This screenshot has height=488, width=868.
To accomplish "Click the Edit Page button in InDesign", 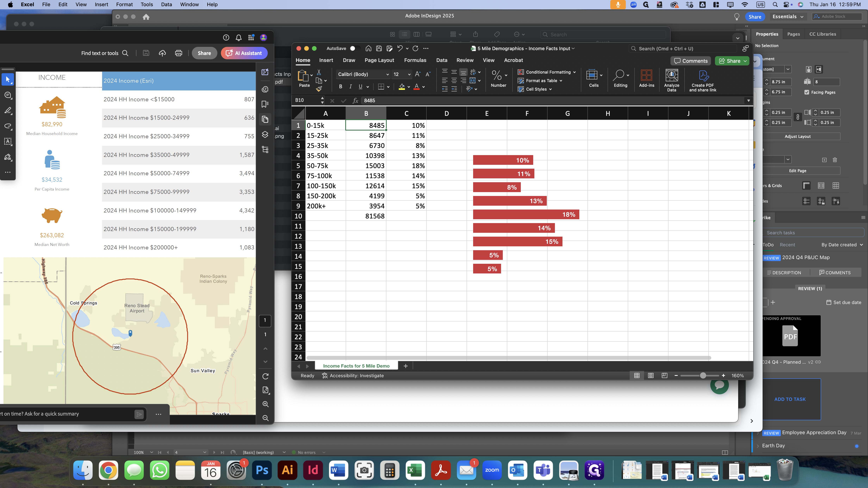I will [798, 171].
